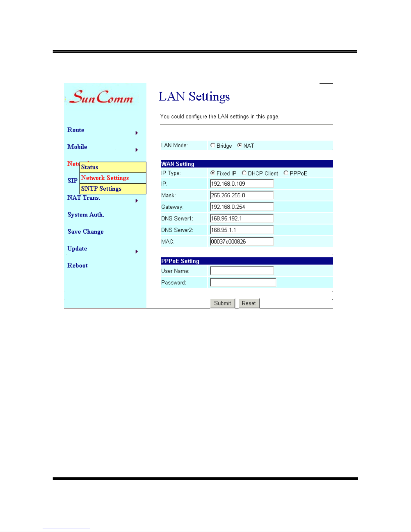
Task: Select NAT LAN mode
Action: pyautogui.click(x=240, y=145)
